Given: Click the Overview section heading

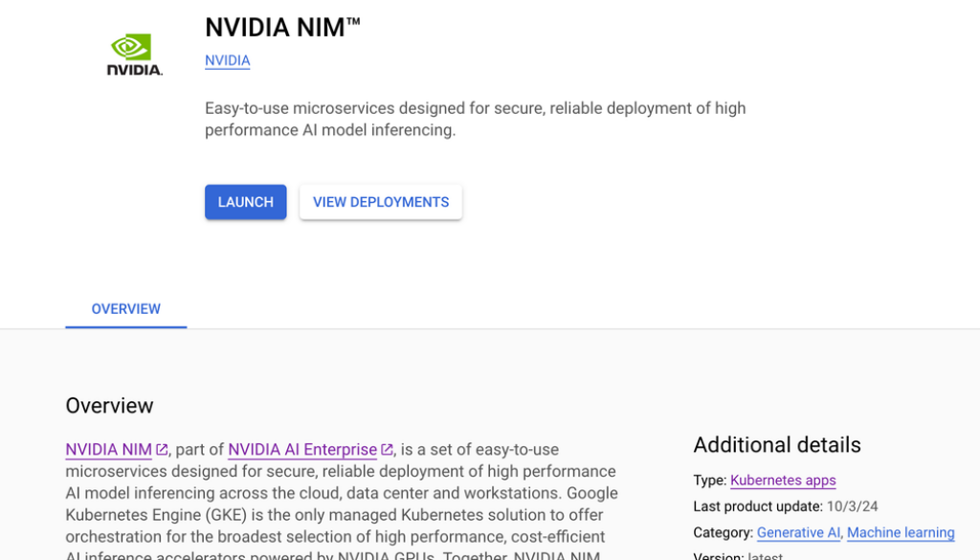Looking at the screenshot, I should coord(109,406).
